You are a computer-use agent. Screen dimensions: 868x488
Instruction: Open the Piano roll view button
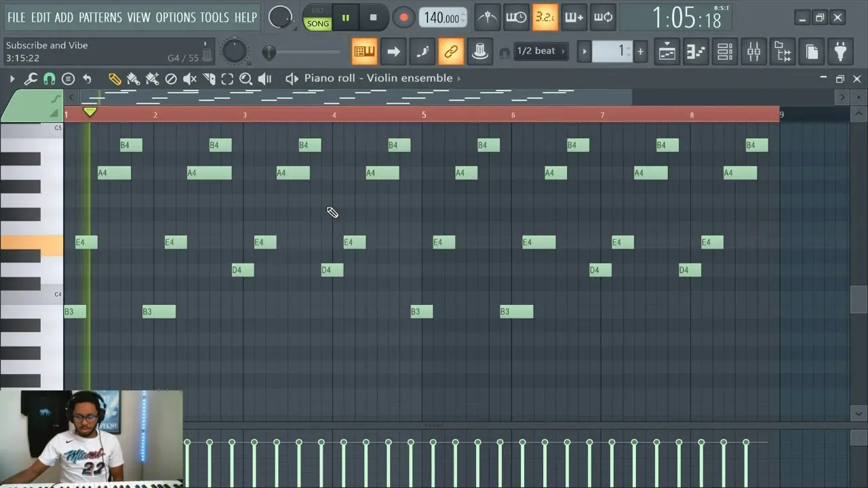click(x=696, y=52)
